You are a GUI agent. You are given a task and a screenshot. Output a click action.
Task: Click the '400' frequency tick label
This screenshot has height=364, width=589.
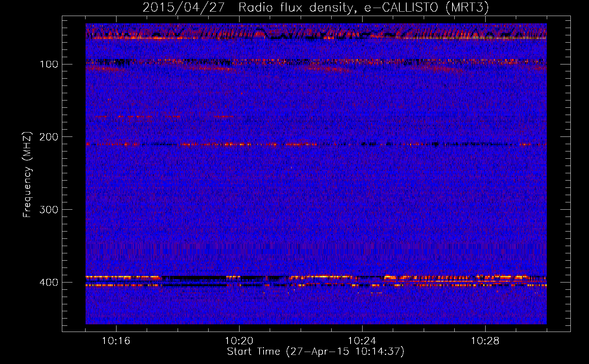point(48,282)
